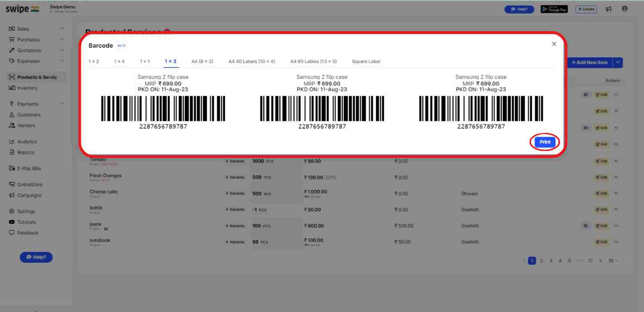
Task: Click the first barcode image
Action: point(163,108)
